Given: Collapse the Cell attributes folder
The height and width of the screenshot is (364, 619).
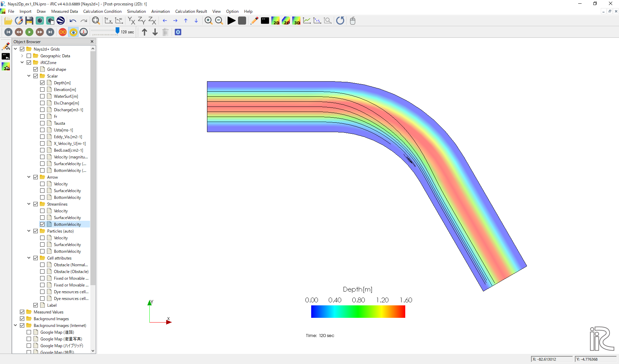Looking at the screenshot, I should tap(29, 258).
